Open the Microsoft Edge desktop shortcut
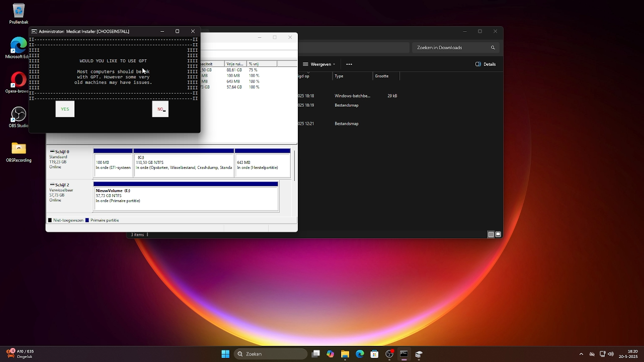Screen dimensions: 644x362 tap(19, 48)
